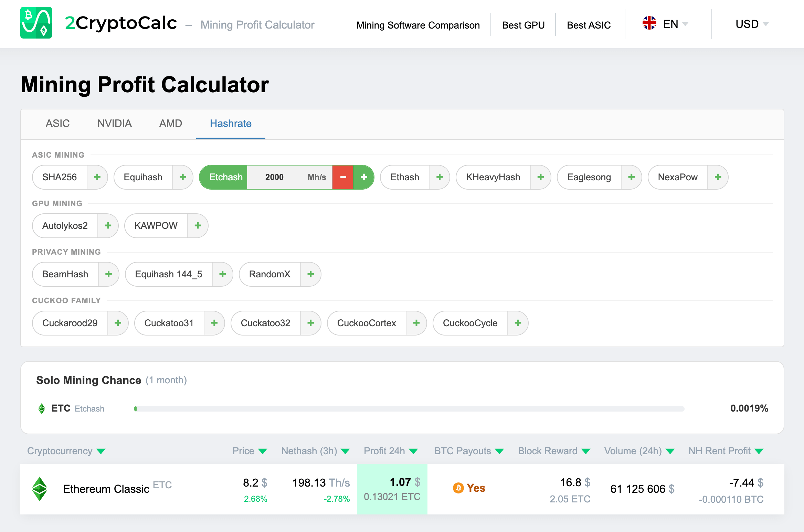The height and width of the screenshot is (532, 804).
Task: Click the 2000 Mh/s hashrate input field
Action: pos(289,177)
